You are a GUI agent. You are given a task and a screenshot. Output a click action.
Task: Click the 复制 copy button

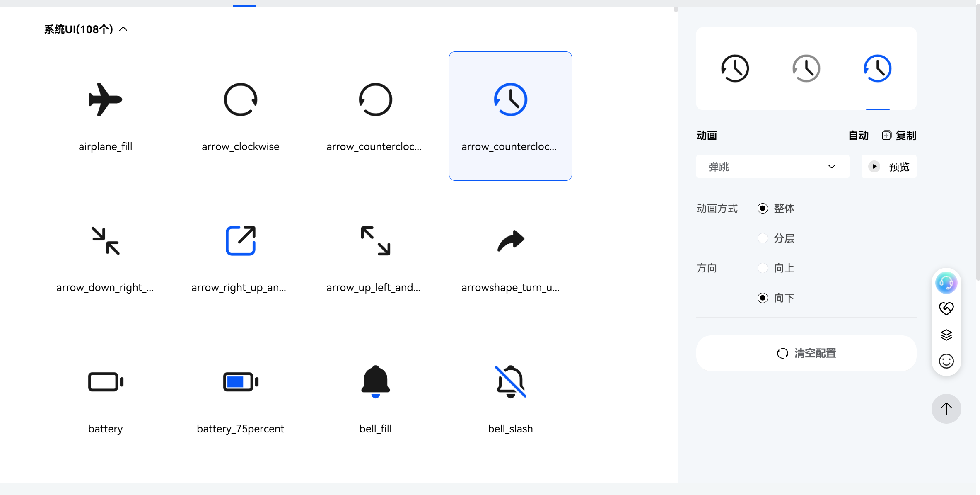(x=899, y=136)
